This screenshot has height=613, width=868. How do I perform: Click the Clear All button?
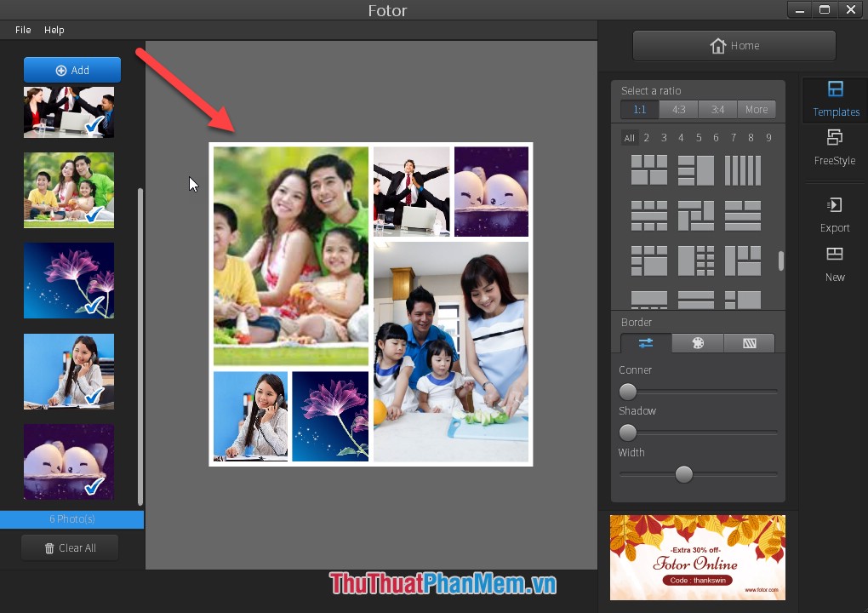70,547
